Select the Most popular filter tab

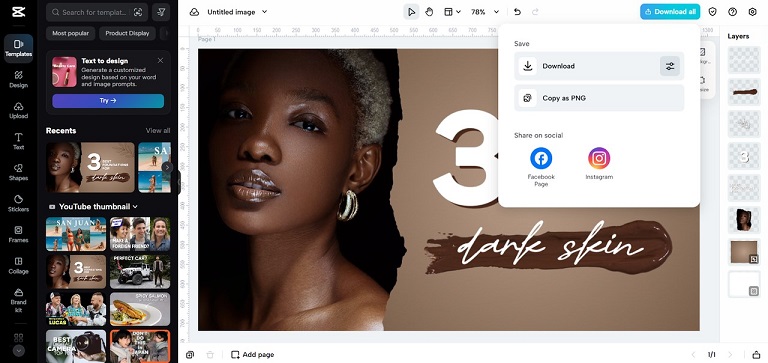(x=71, y=33)
